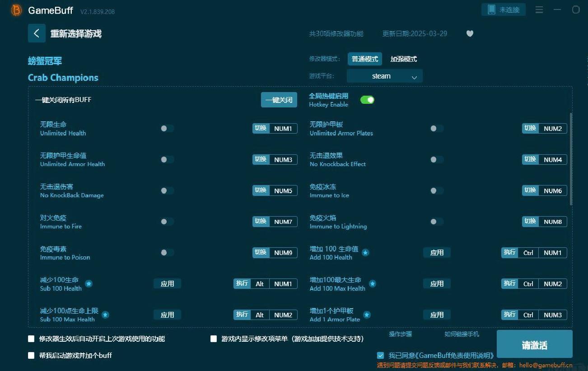Open 操作步骤 operation steps link

click(x=401, y=334)
